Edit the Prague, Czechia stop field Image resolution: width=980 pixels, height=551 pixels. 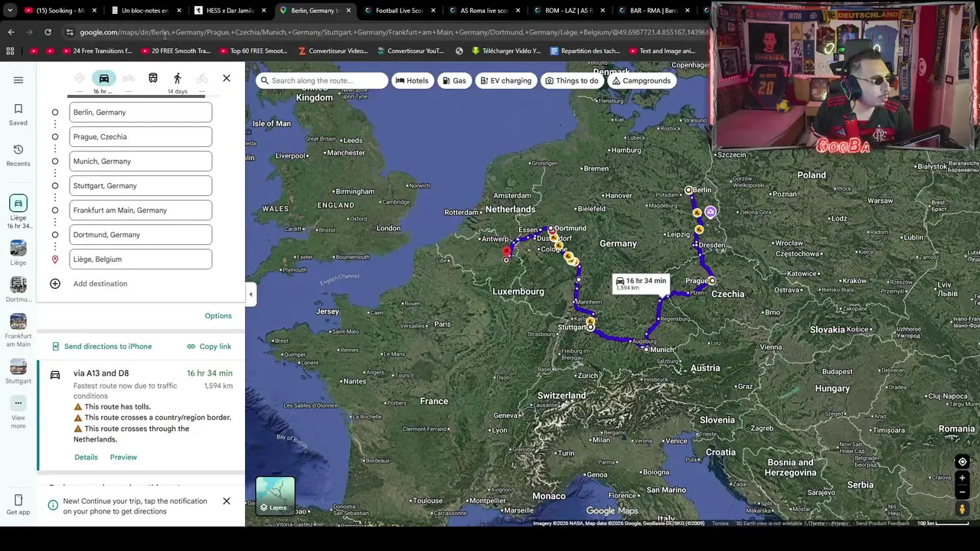tap(141, 137)
